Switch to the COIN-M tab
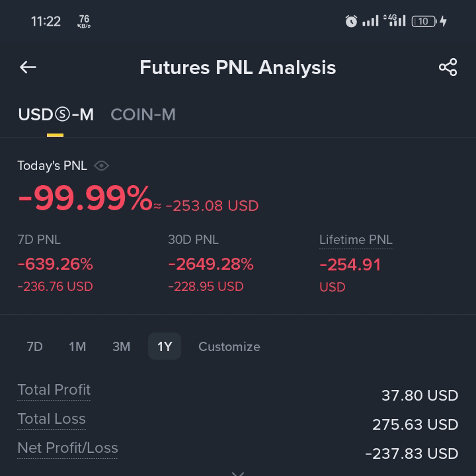Screen dimensions: 476x476 pos(143,115)
